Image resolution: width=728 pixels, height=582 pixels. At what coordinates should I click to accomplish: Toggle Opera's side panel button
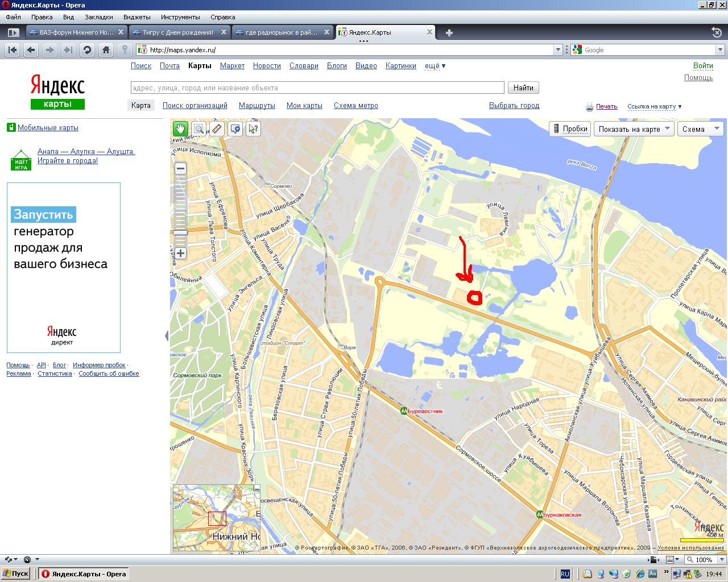14,32
